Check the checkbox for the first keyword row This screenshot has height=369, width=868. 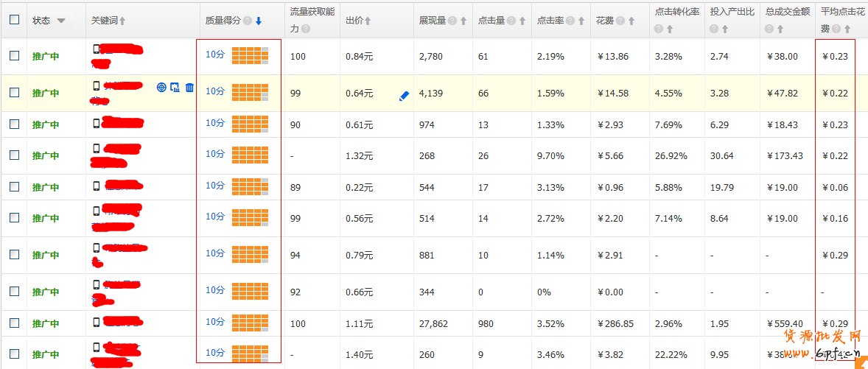15,56
